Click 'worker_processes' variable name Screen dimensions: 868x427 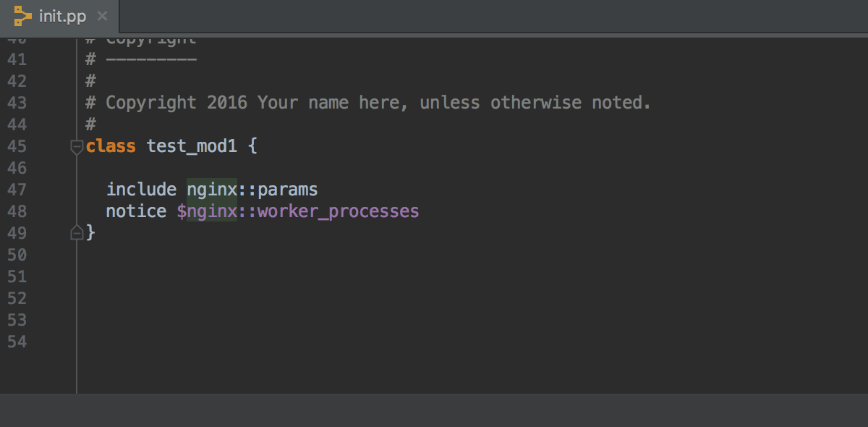(x=339, y=211)
